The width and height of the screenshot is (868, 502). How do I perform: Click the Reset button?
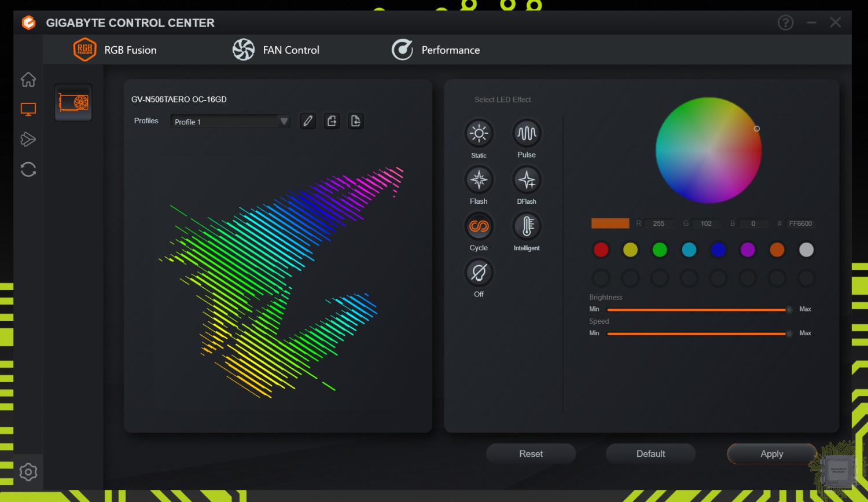[x=531, y=454]
